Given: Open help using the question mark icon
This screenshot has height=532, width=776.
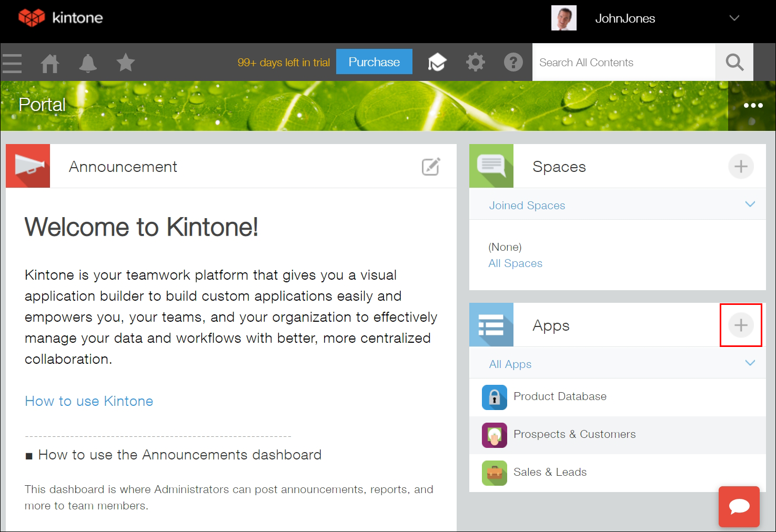Looking at the screenshot, I should pos(513,62).
